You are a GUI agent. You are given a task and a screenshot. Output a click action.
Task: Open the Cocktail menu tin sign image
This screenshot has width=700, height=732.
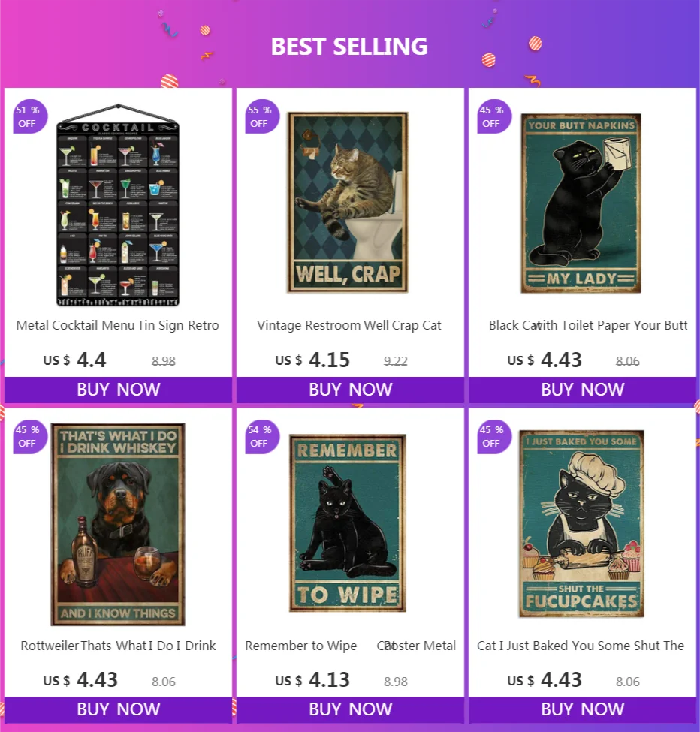coord(118,204)
